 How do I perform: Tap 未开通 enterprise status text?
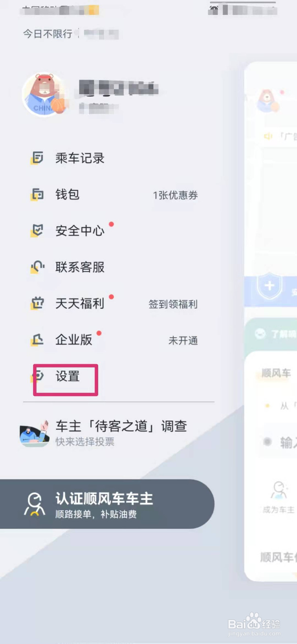click(183, 341)
